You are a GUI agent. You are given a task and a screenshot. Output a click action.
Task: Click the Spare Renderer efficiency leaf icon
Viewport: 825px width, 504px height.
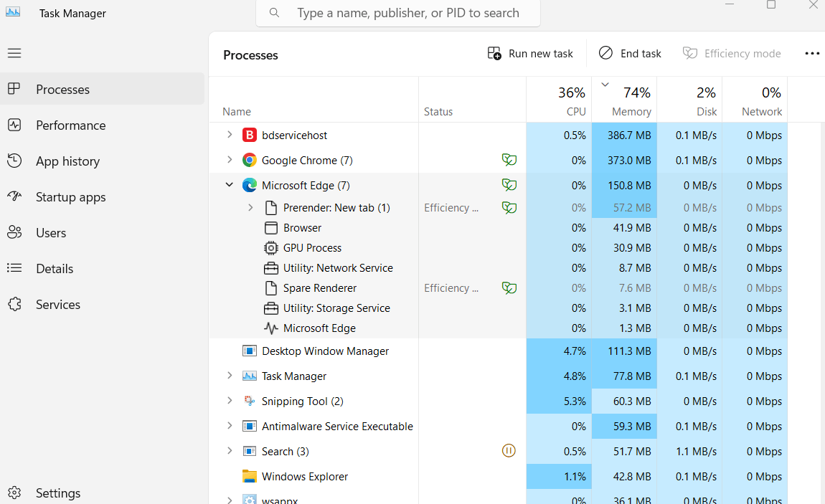(x=509, y=287)
